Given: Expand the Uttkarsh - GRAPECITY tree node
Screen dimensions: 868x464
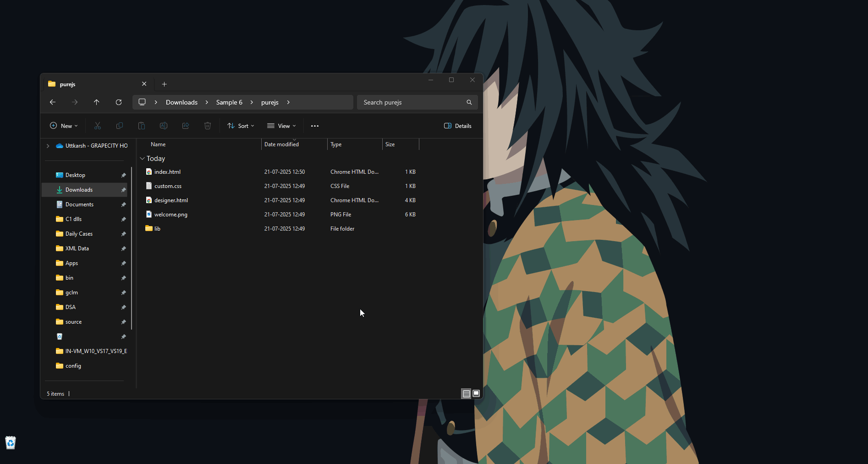Looking at the screenshot, I should coord(48,146).
